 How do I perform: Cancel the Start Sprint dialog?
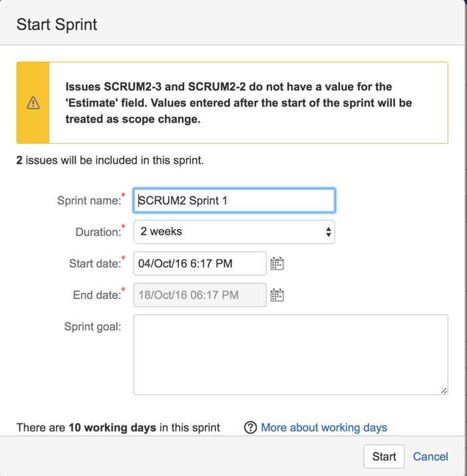point(430,456)
